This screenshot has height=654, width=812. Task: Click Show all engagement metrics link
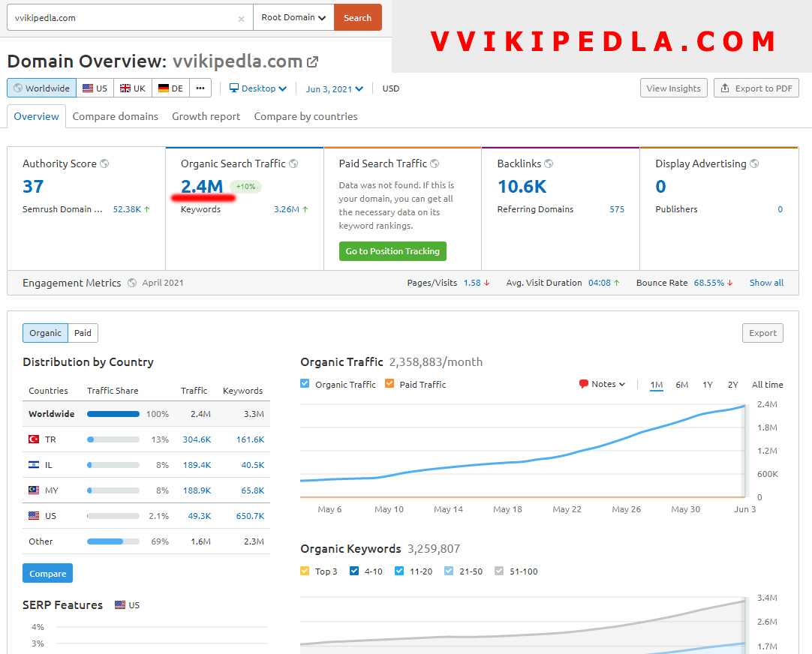tap(766, 283)
